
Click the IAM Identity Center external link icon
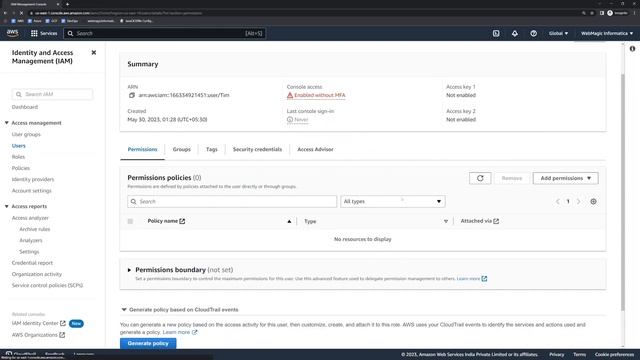tap(63, 323)
